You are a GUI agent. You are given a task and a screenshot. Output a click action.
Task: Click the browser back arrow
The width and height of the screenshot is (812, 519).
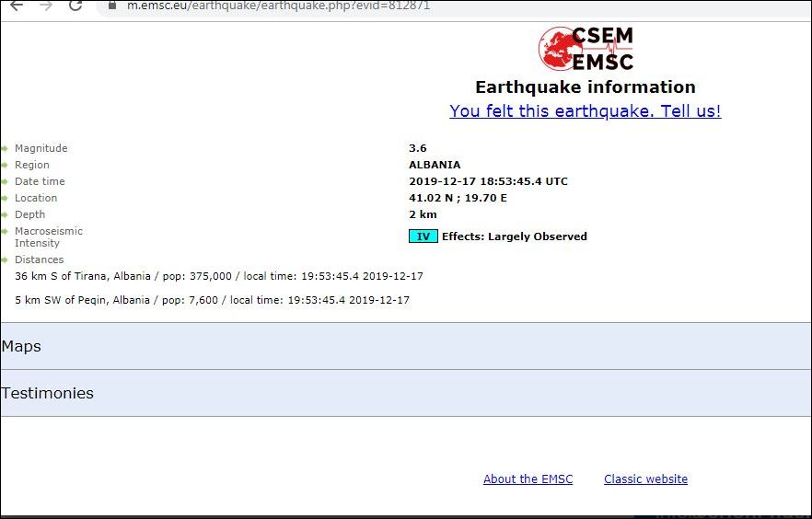coord(17,6)
